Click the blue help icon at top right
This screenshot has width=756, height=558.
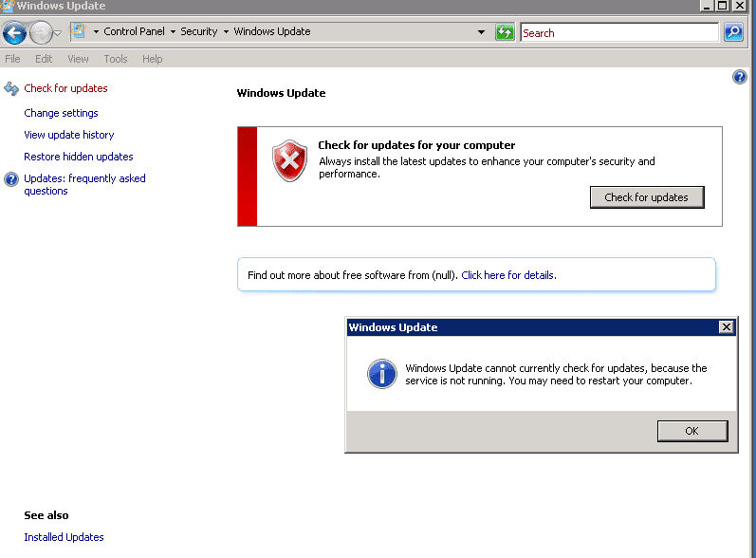pyautogui.click(x=739, y=77)
